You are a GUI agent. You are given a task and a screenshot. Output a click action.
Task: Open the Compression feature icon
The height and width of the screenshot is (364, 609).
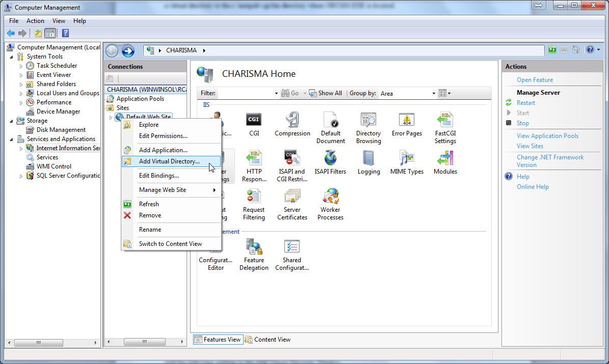pos(292,124)
